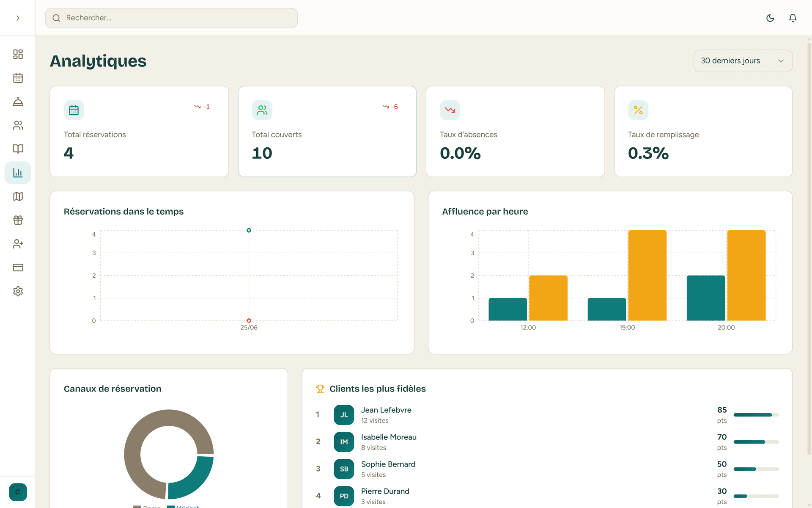
Task: Open the menu book icon in sidebar
Action: click(x=18, y=149)
